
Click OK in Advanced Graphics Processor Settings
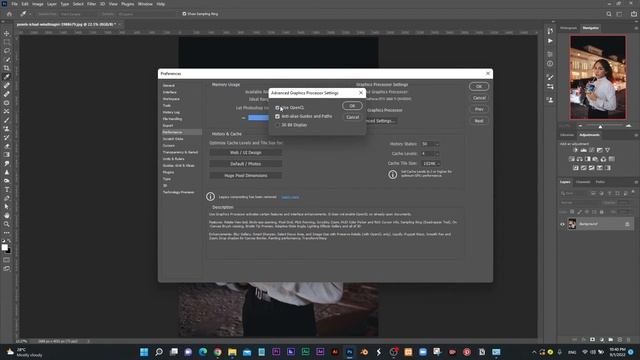352,106
